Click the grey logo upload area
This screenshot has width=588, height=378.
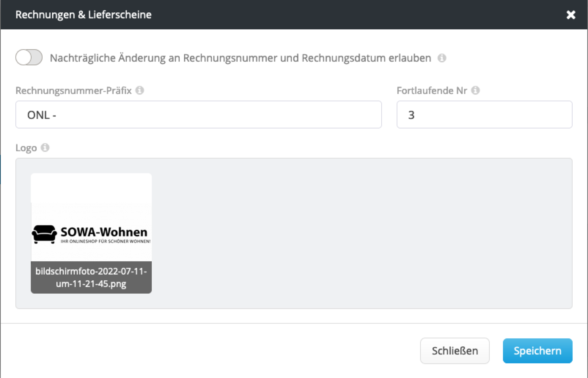pos(353,232)
